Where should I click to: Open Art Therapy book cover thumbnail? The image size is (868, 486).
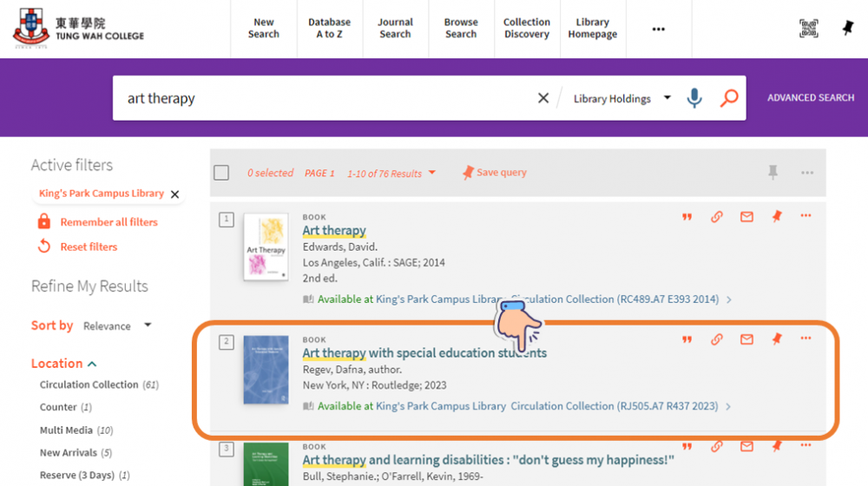click(266, 246)
